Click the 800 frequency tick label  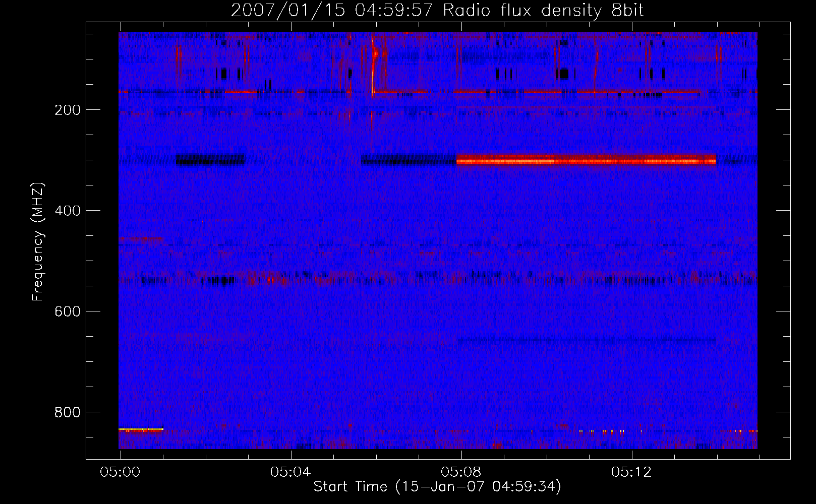point(67,413)
